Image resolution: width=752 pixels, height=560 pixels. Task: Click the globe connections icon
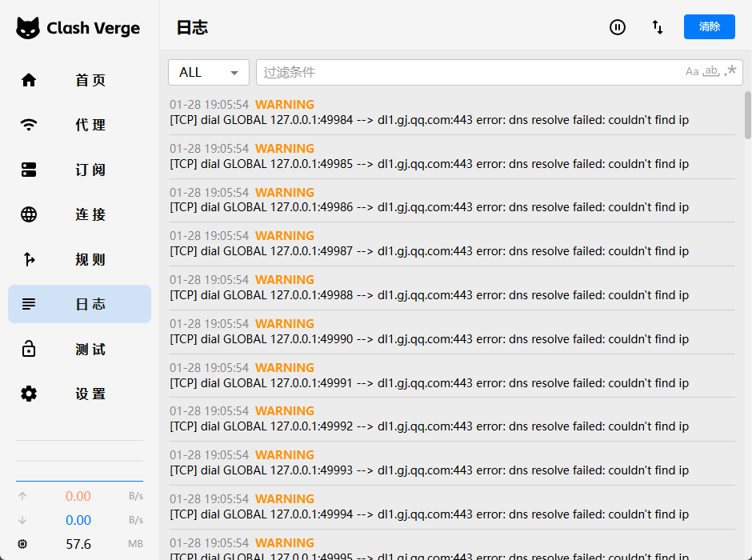pos(29,214)
